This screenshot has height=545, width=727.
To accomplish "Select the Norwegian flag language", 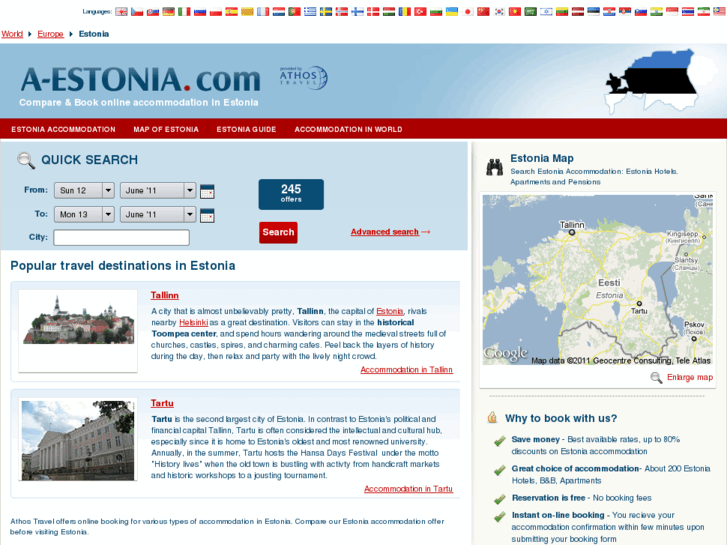I will (342, 12).
